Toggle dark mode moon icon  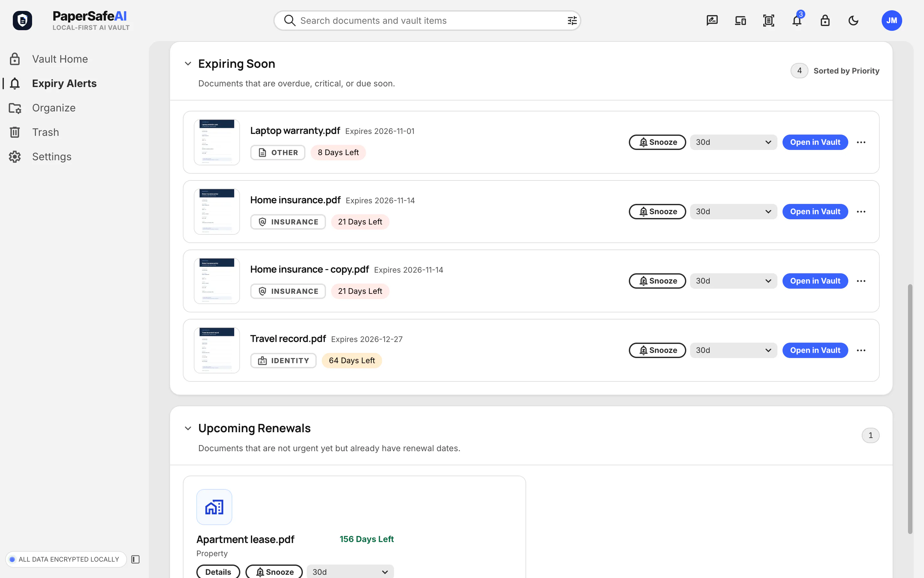pos(853,20)
